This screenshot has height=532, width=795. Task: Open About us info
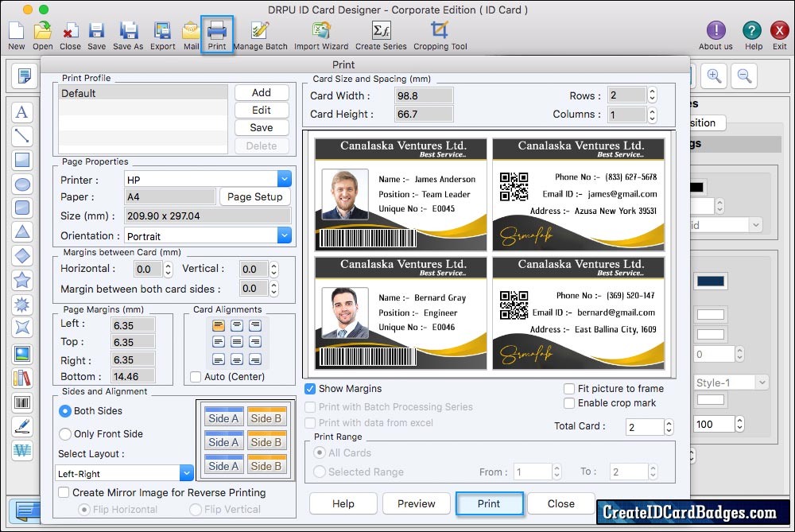[x=715, y=35]
